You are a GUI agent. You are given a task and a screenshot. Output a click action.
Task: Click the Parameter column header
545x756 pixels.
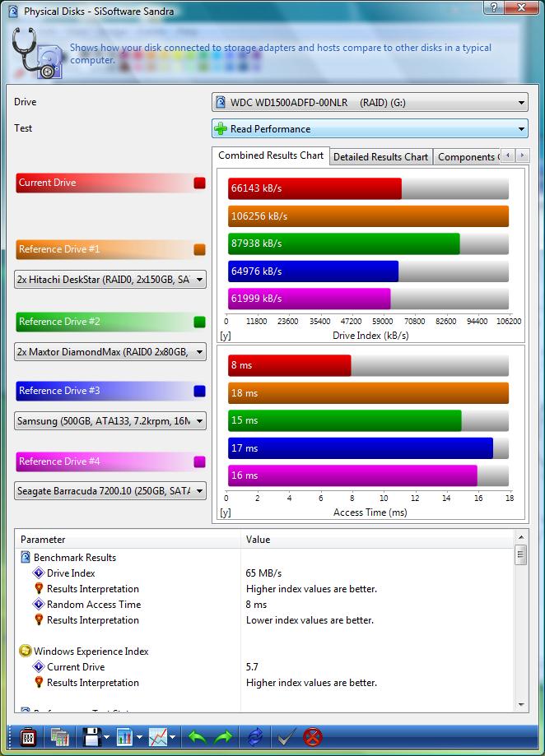pos(128,539)
